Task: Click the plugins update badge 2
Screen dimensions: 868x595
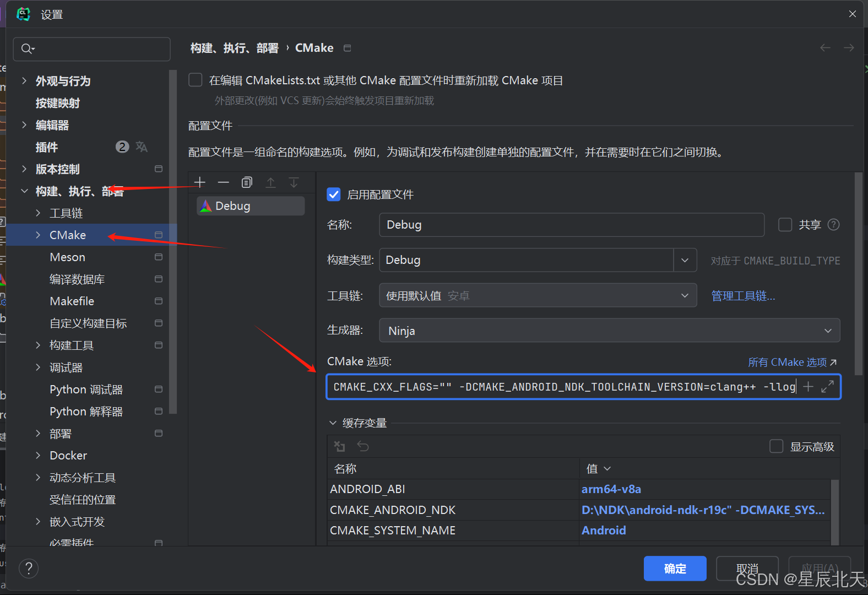Action: pos(122,147)
